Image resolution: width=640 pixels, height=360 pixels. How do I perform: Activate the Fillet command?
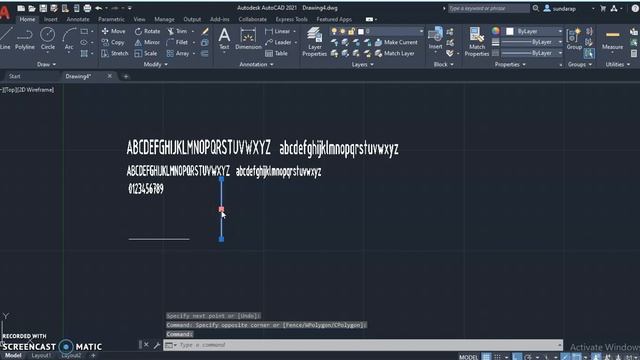point(178,42)
